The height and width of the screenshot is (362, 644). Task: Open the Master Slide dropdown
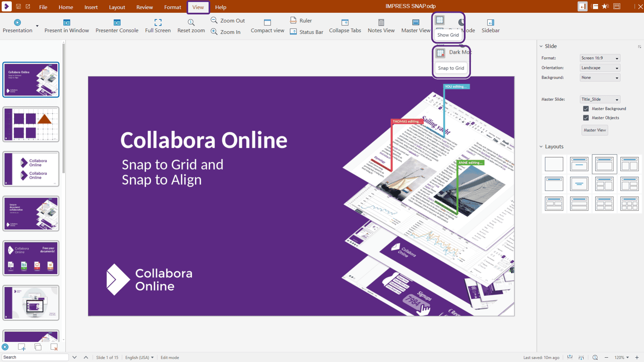tap(599, 99)
